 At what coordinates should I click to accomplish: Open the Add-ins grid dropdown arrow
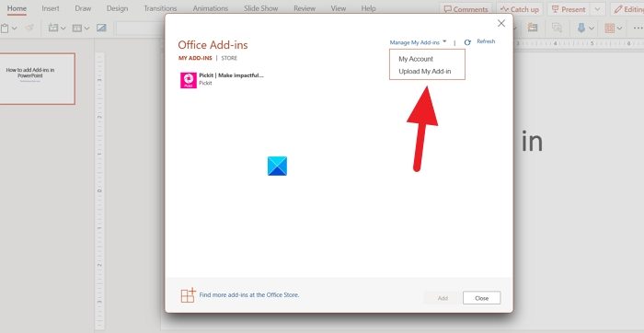(x=619, y=29)
